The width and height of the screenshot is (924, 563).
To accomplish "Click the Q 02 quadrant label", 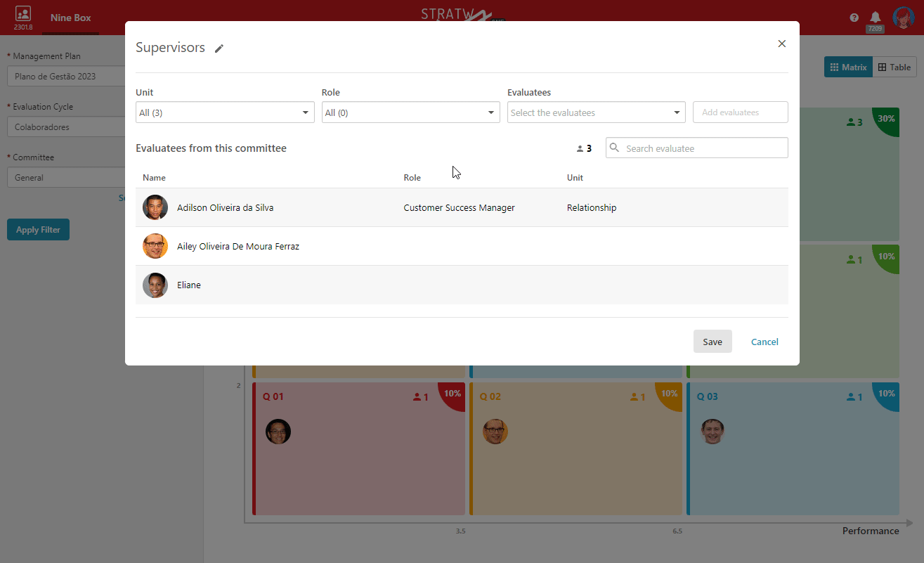I will 490,396.
